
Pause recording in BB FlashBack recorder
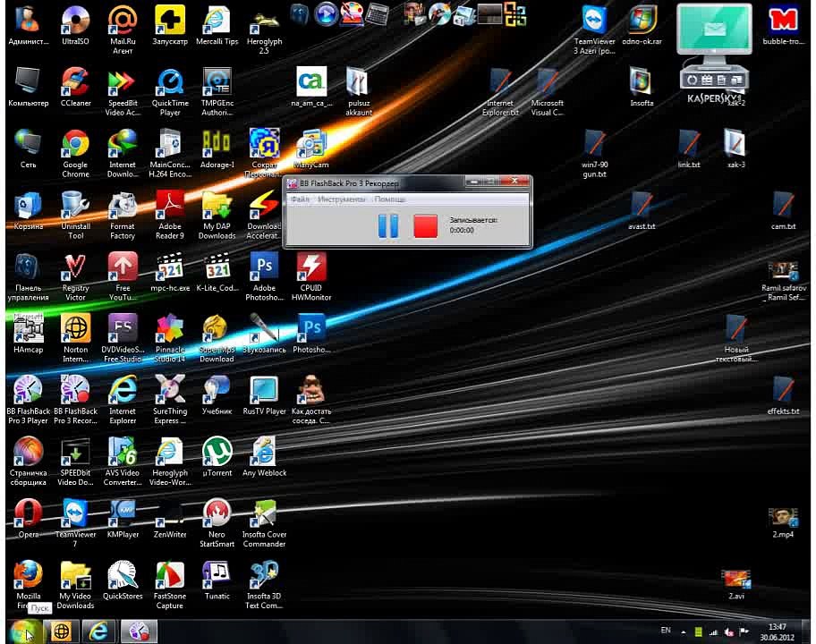(x=388, y=226)
